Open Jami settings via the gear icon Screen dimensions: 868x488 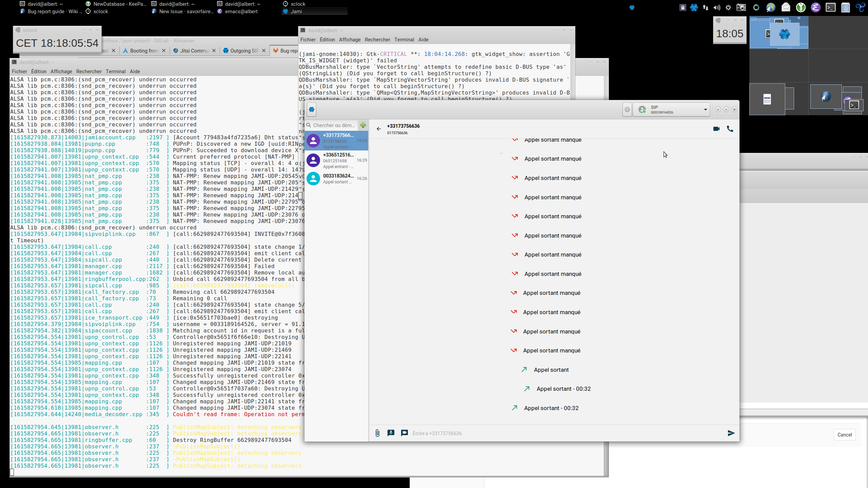coord(627,109)
